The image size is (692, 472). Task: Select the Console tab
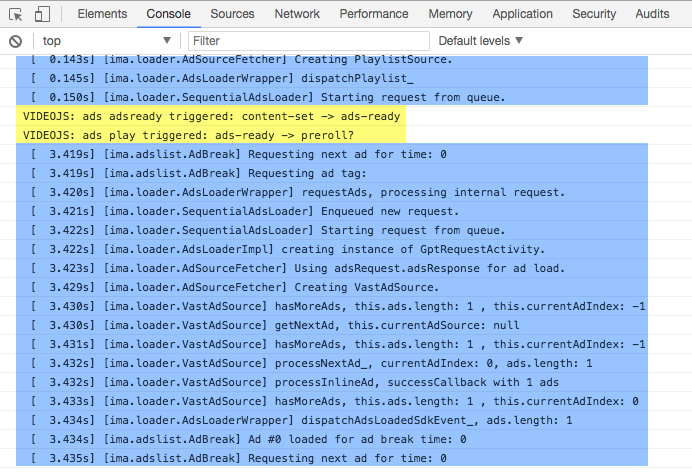168,14
